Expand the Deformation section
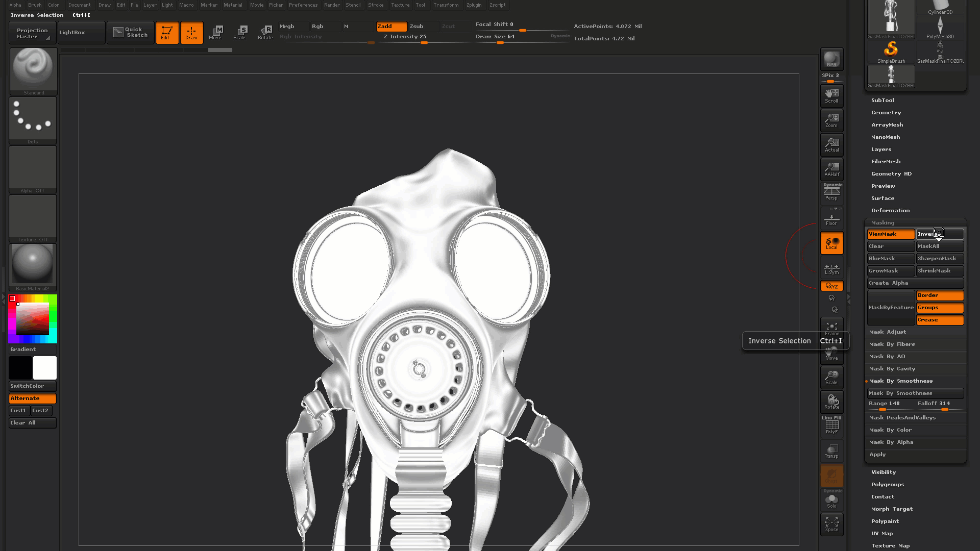Image resolution: width=980 pixels, height=551 pixels. (890, 211)
